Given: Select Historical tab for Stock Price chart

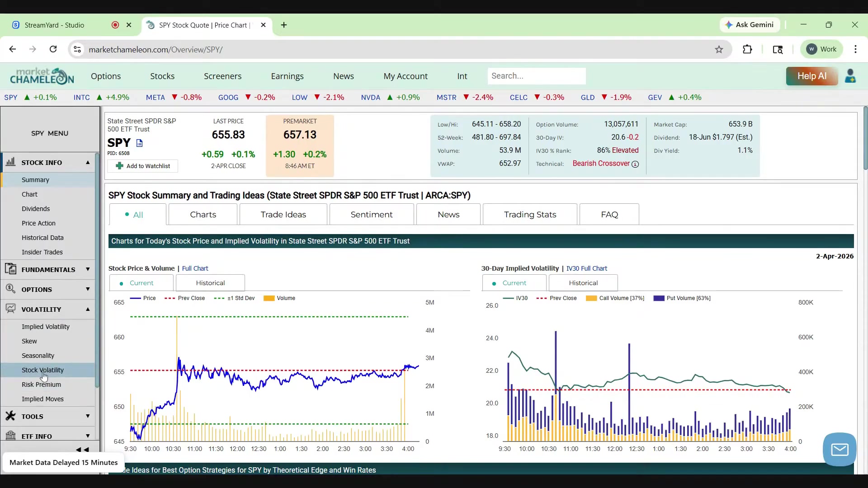Looking at the screenshot, I should 210,283.
